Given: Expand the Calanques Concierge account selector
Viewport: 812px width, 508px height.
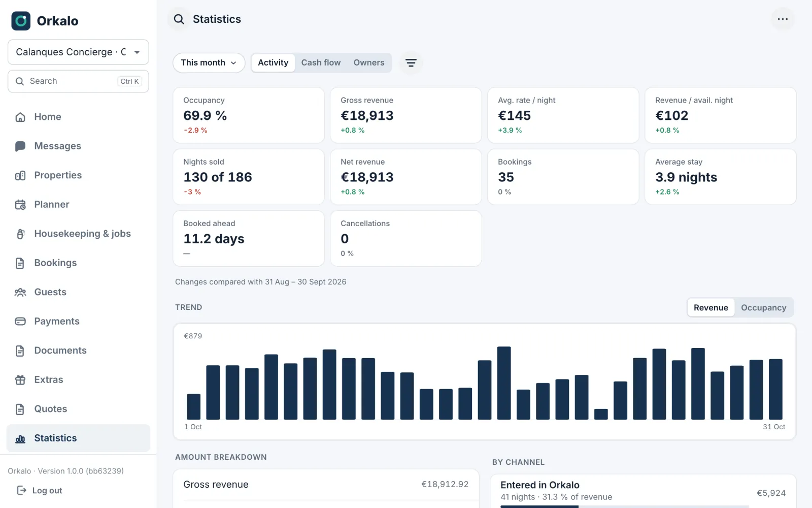Looking at the screenshot, I should pyautogui.click(x=78, y=52).
